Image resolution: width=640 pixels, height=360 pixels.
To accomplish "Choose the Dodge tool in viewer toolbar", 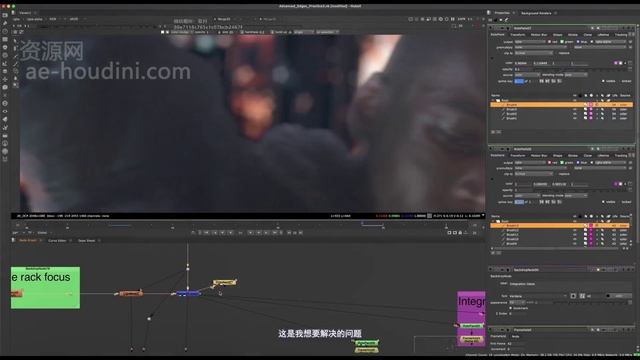I will (16, 85).
